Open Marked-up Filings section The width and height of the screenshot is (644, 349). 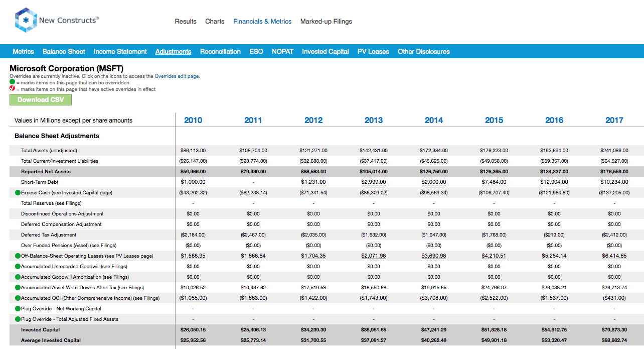[326, 21]
